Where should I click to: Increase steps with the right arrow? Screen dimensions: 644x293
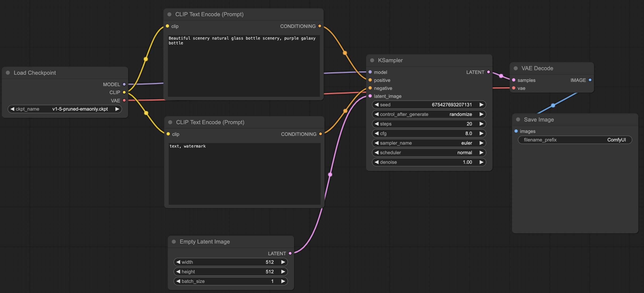tap(481, 124)
